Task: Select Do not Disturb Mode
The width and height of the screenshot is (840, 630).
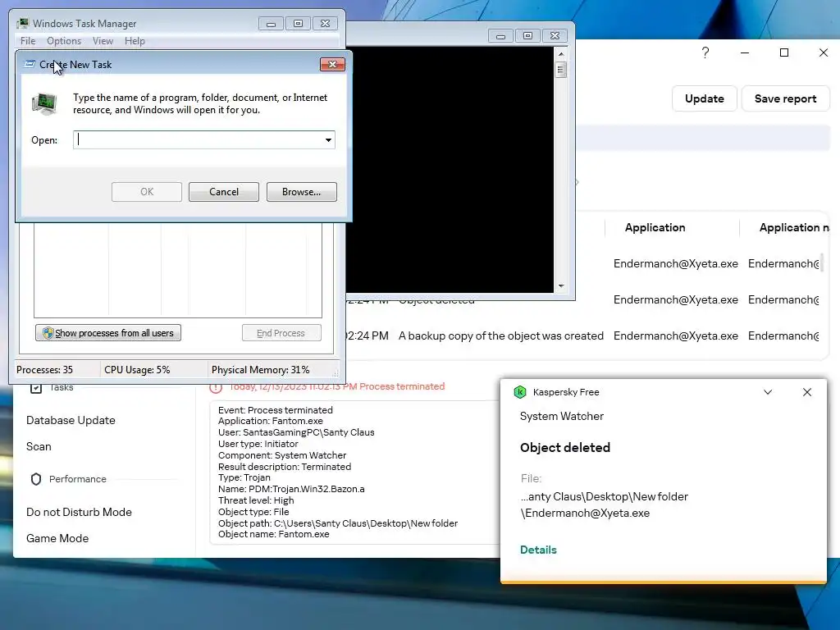Action: pos(79,512)
